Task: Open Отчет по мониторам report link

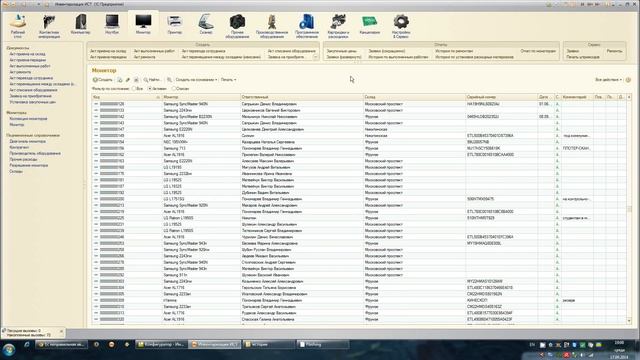Action: 538,51
